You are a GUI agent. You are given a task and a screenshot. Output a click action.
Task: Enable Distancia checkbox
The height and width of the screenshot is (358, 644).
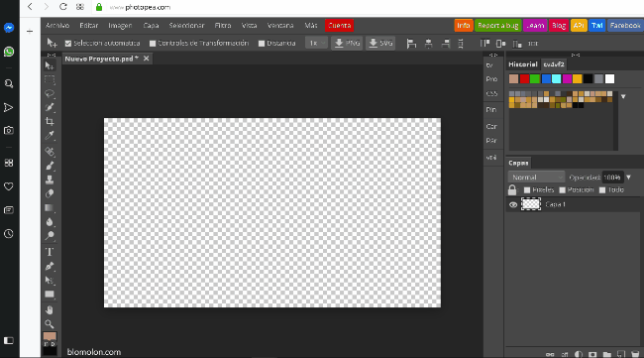pos(262,44)
